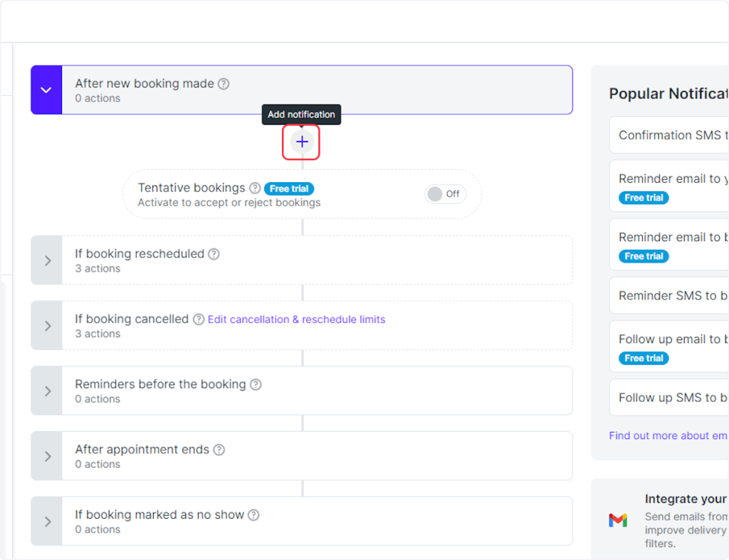Expand the Reminders before the booking section
This screenshot has width=729, height=560.
[x=47, y=391]
